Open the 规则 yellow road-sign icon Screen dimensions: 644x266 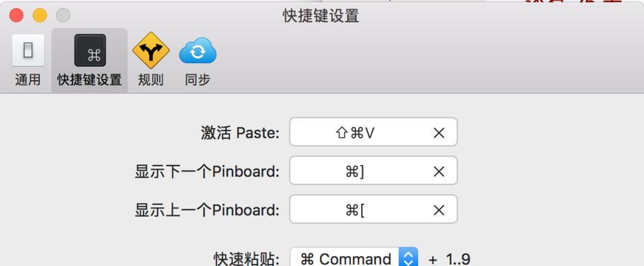tap(151, 51)
